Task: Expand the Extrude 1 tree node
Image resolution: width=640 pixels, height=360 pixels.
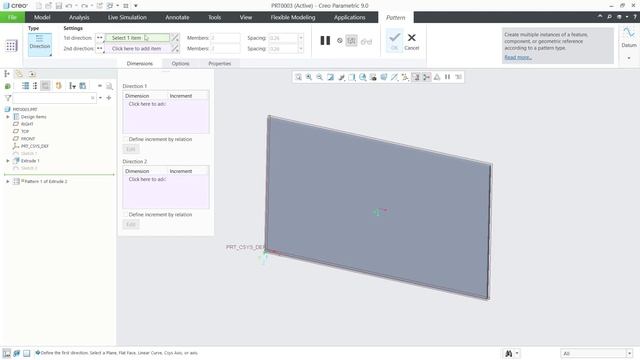Action: tap(8, 161)
